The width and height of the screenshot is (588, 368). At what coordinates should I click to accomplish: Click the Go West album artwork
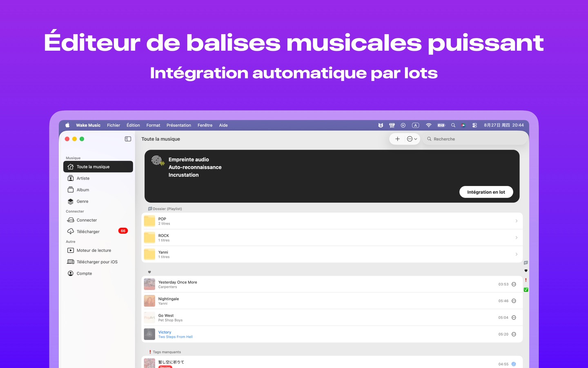tap(149, 318)
